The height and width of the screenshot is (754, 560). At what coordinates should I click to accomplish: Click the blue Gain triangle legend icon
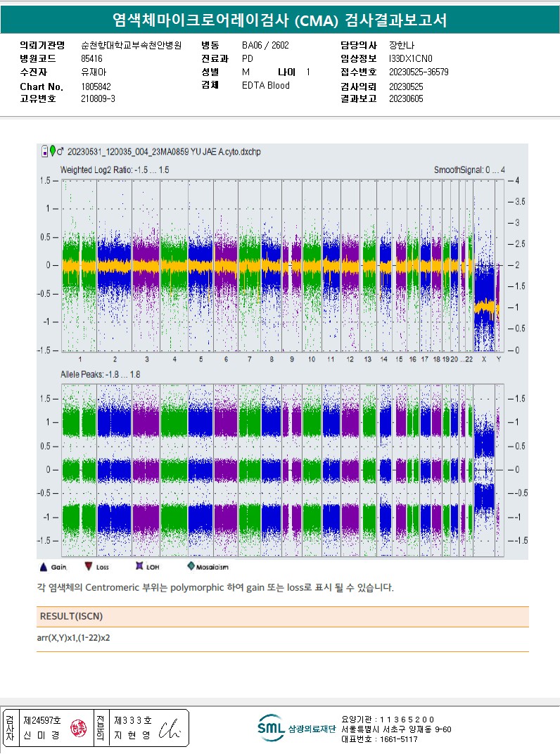(x=44, y=567)
